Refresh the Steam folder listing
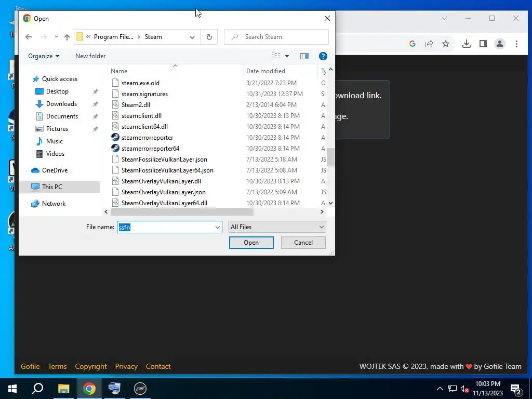The height and width of the screenshot is (399, 532). (209, 37)
